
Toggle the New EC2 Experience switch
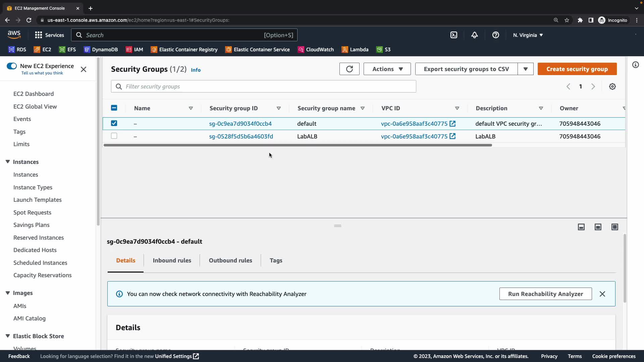[x=12, y=66]
